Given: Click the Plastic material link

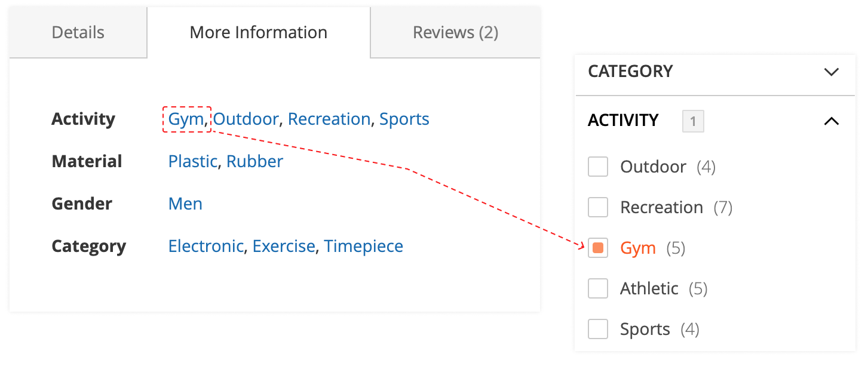Looking at the screenshot, I should click(192, 161).
